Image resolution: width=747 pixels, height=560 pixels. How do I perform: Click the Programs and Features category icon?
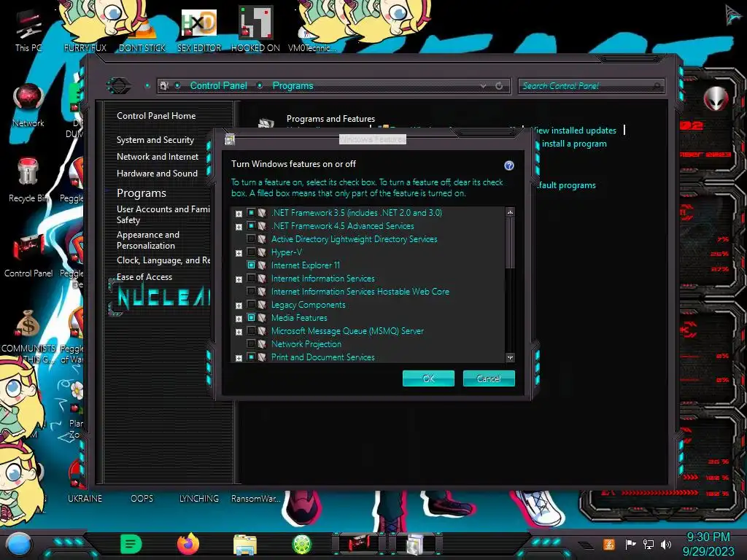(266, 122)
